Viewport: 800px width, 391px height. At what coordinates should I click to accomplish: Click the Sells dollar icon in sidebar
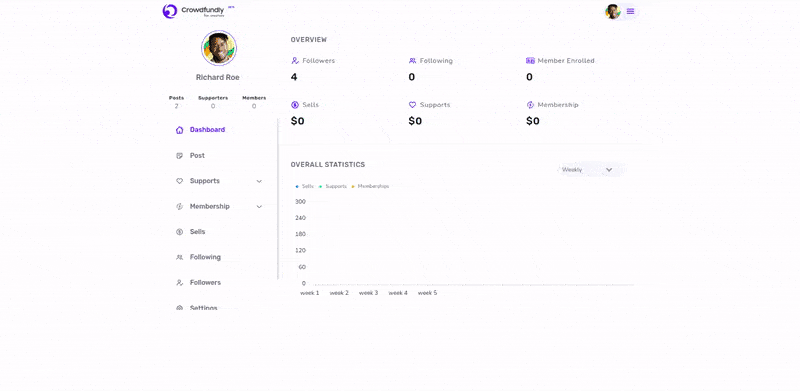(x=179, y=232)
